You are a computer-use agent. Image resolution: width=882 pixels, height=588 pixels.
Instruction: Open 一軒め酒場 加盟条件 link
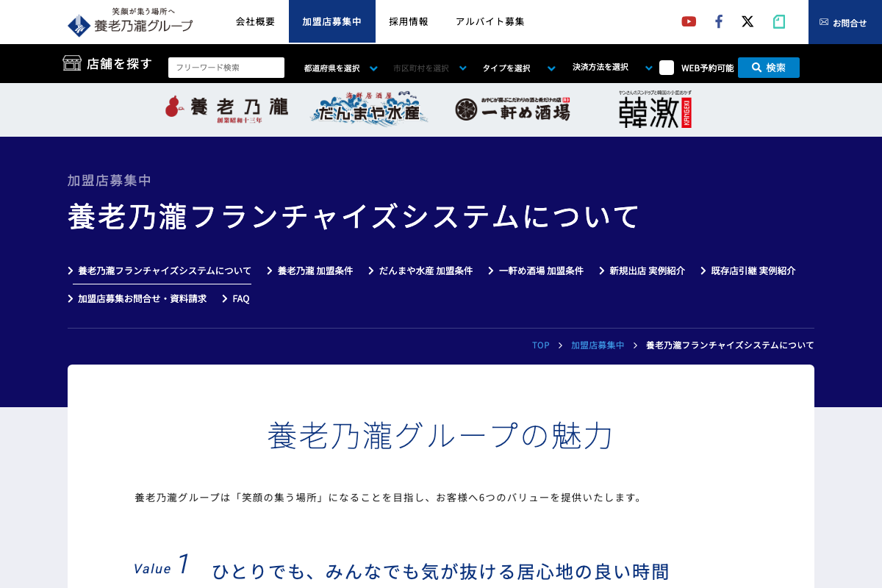pos(536,270)
